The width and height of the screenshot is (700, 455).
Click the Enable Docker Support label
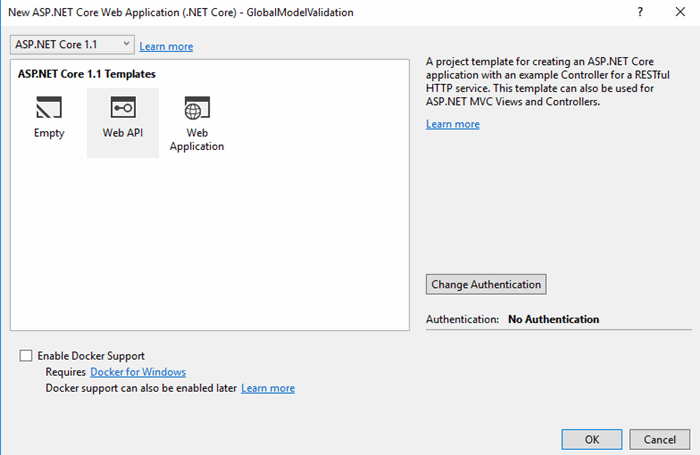(x=91, y=355)
